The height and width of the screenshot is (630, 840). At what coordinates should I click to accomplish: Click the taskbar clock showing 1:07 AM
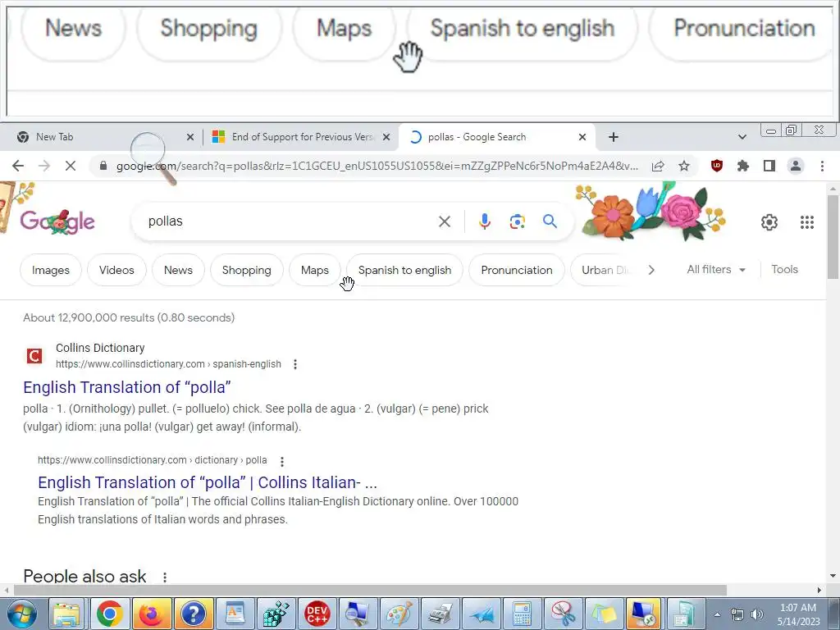tap(798, 614)
